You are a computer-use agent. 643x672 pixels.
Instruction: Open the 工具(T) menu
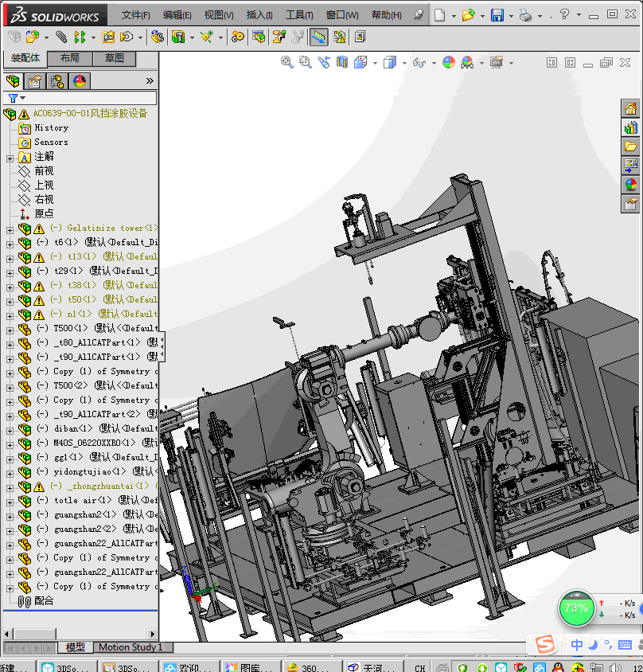pos(298,15)
